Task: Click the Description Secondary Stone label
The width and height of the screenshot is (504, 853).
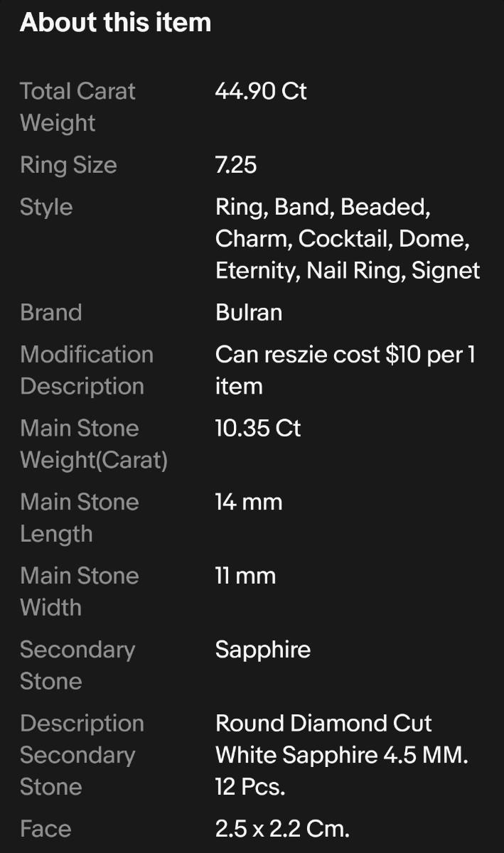Action: click(82, 755)
